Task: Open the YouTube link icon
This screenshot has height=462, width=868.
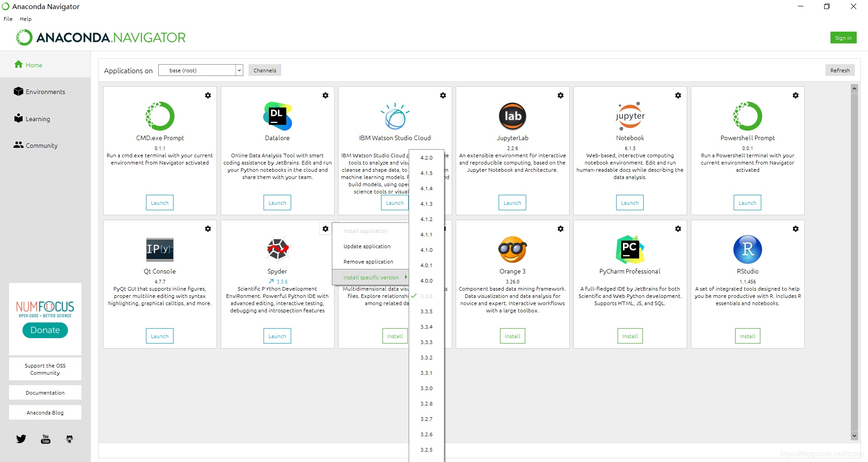Action: pos(46,439)
